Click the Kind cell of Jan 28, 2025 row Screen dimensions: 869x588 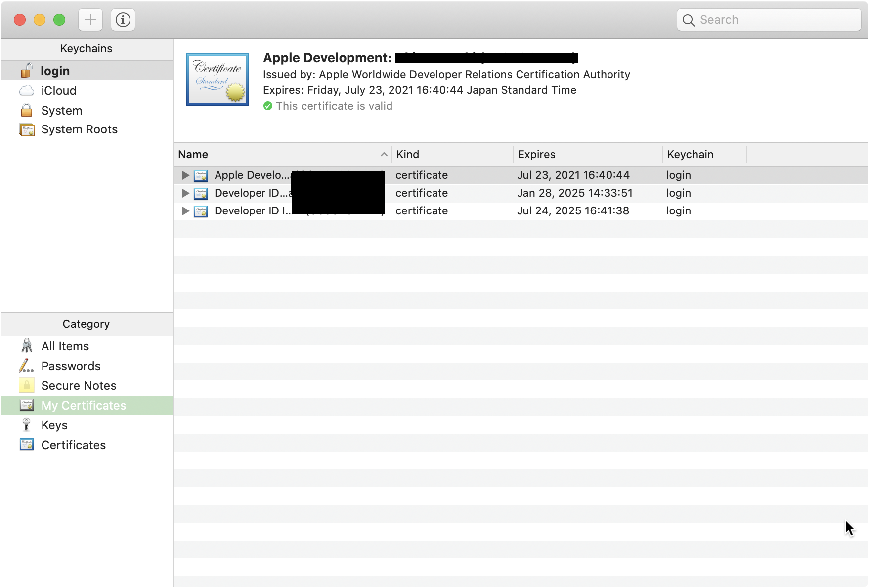coord(422,193)
